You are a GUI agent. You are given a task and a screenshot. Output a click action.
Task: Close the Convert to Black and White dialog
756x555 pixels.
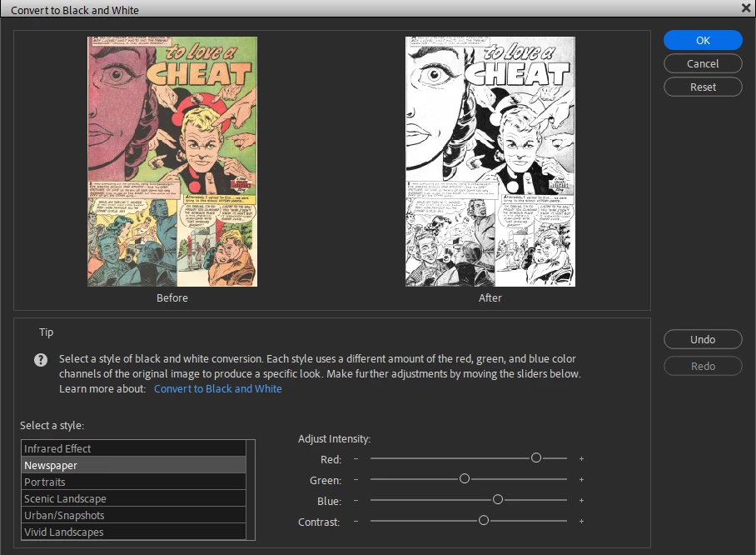745,8
